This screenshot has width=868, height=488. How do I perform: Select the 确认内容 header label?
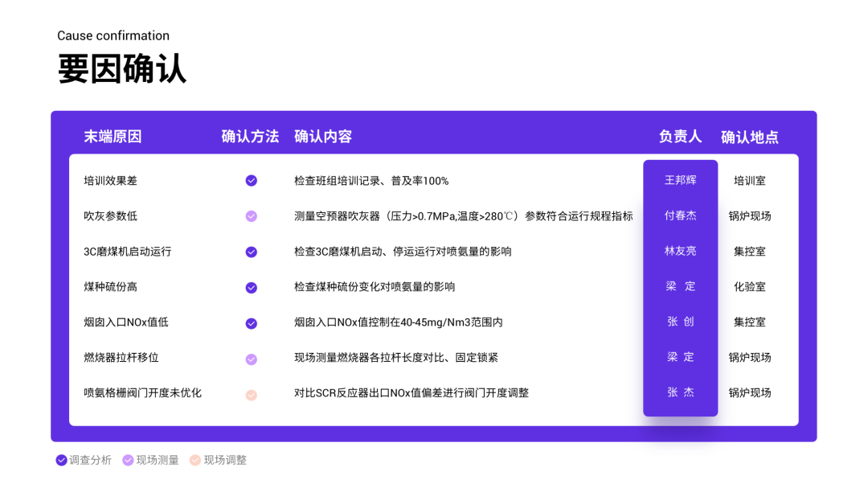322,136
